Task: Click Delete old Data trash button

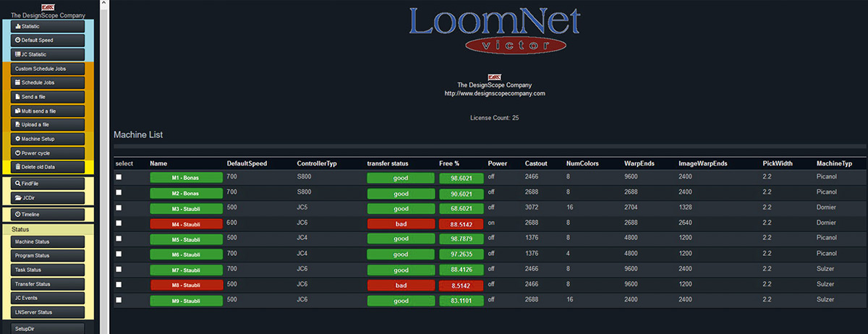Action: 48,167
